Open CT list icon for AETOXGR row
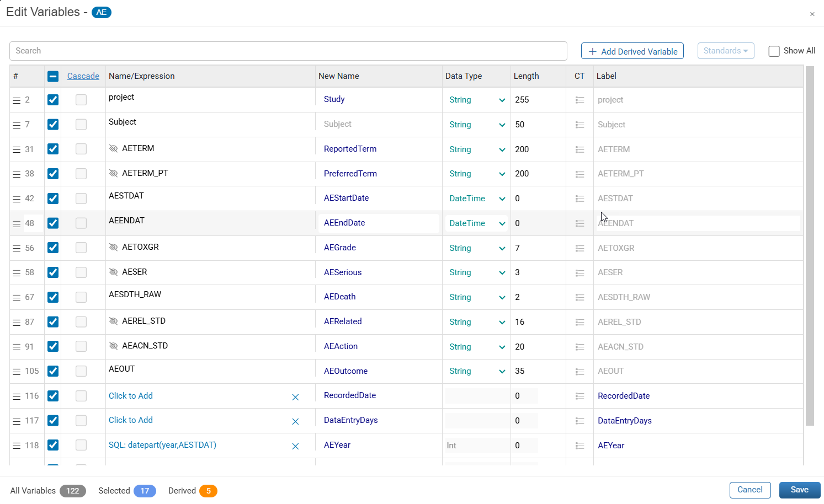Viewport: 824px width, 504px height. pyautogui.click(x=580, y=249)
